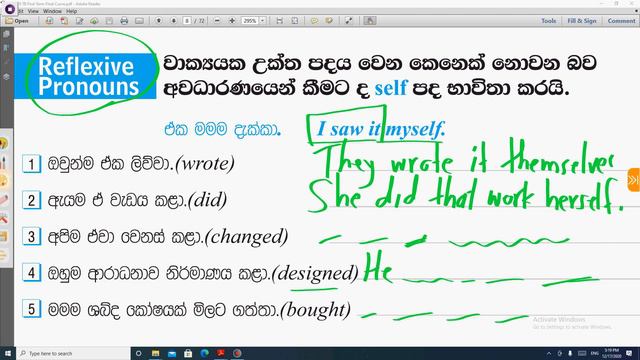Image resolution: width=640 pixels, height=360 pixels.
Task: Open the Window menu
Action: [x=52, y=11]
